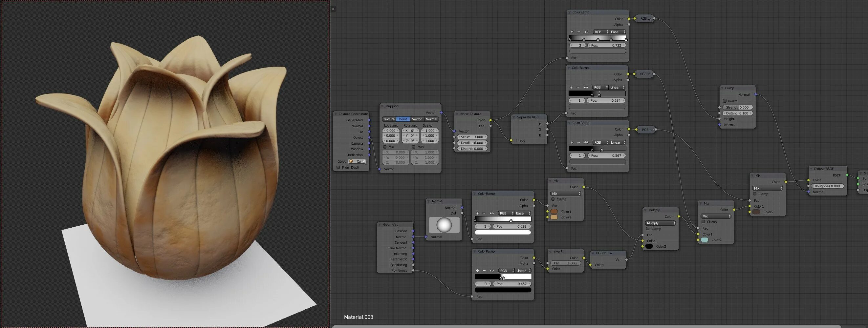Open the orange Color1 swatch in Mix node
The height and width of the screenshot is (328, 868).
(x=554, y=212)
